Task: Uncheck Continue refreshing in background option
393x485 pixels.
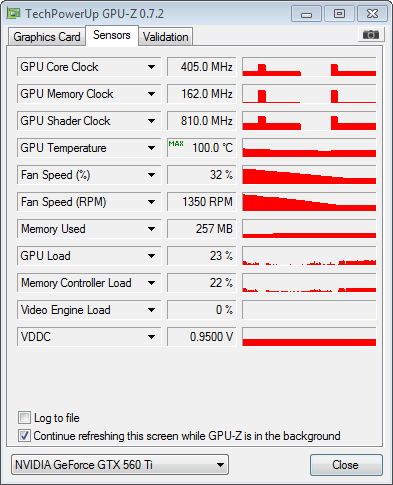Action: [x=24, y=435]
